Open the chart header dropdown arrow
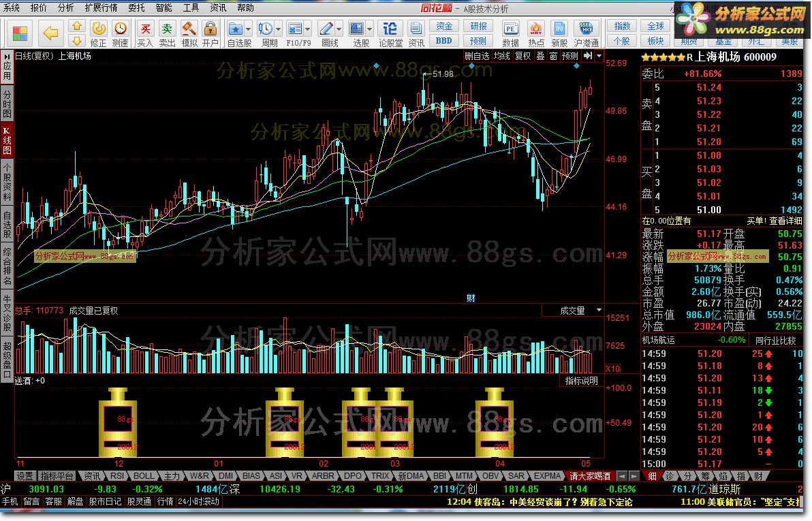Viewport: 812px width, 521px height. pos(599,56)
